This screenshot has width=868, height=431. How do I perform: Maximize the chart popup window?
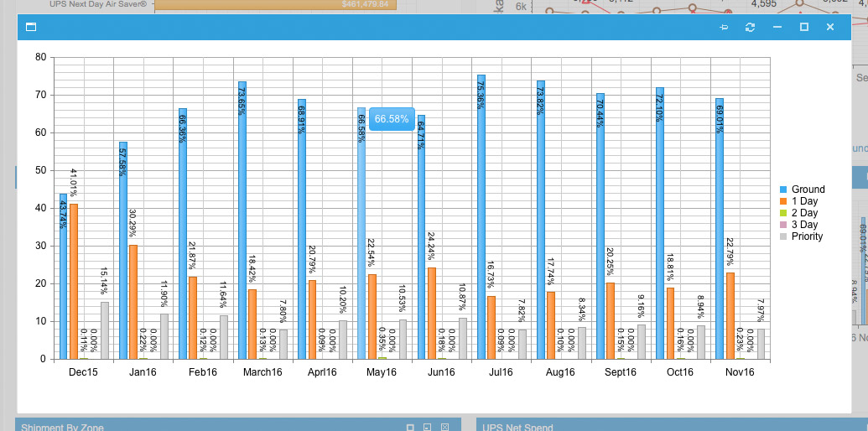803,28
